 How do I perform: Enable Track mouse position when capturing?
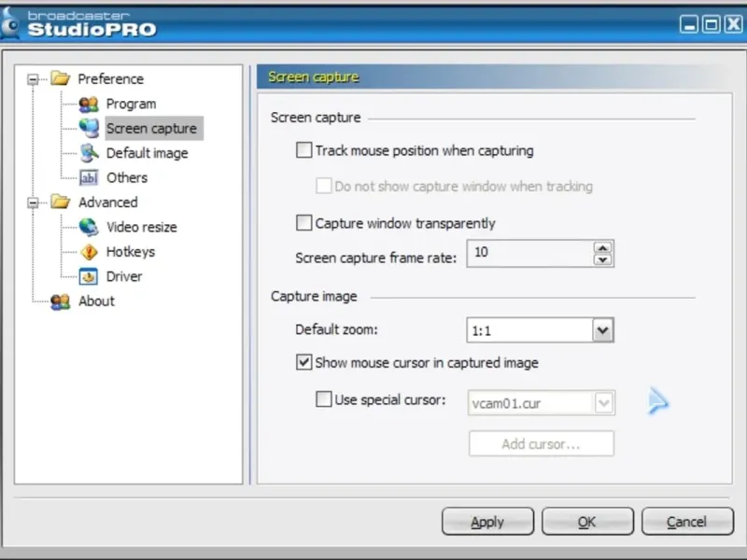(x=304, y=150)
